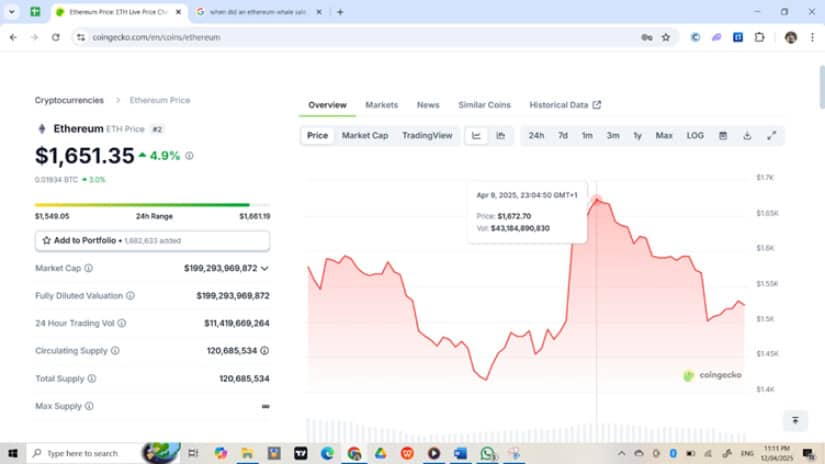825x464 pixels.
Task: Open the Similar Coins tab
Action: [x=484, y=105]
